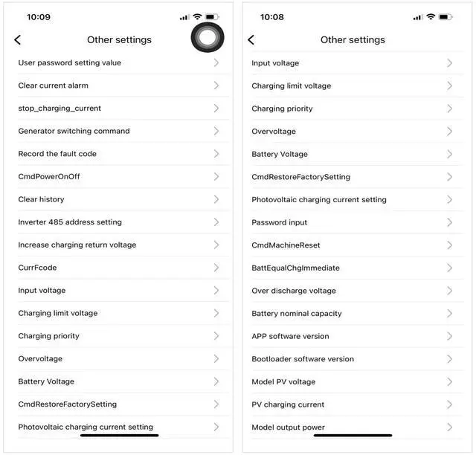Click the chevron next to CmdPowerOnOff

[x=216, y=177]
